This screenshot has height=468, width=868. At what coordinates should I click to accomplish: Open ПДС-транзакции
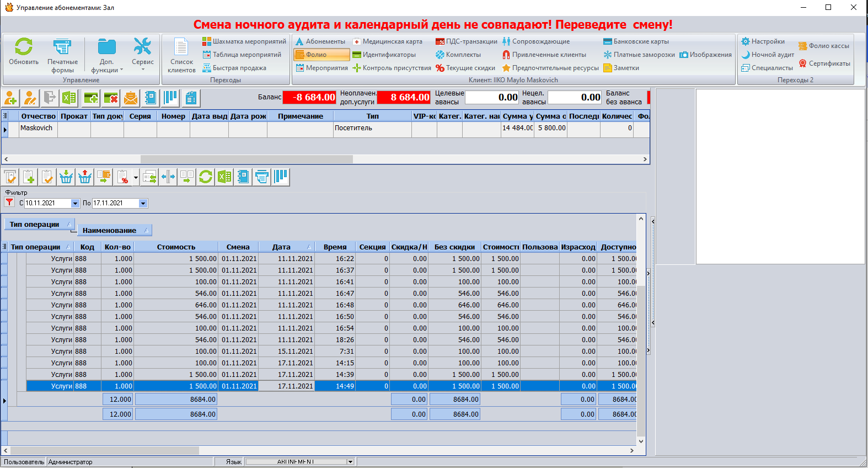467,41
